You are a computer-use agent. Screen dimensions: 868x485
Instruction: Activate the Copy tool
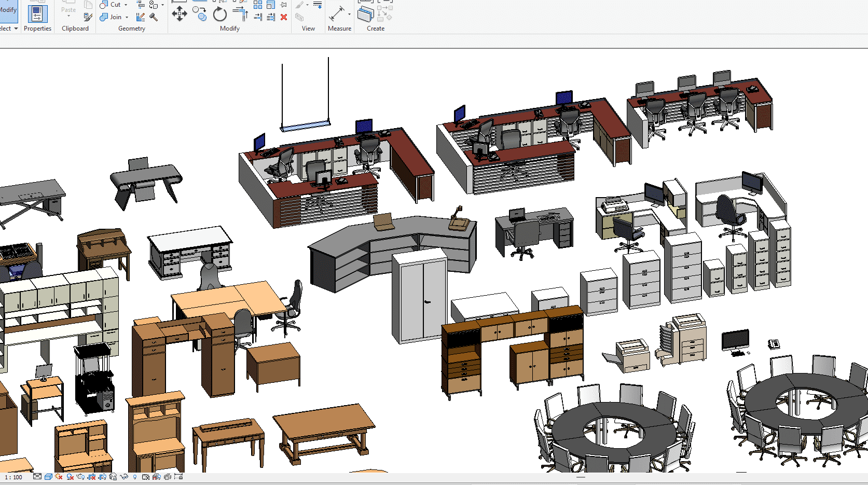(199, 13)
